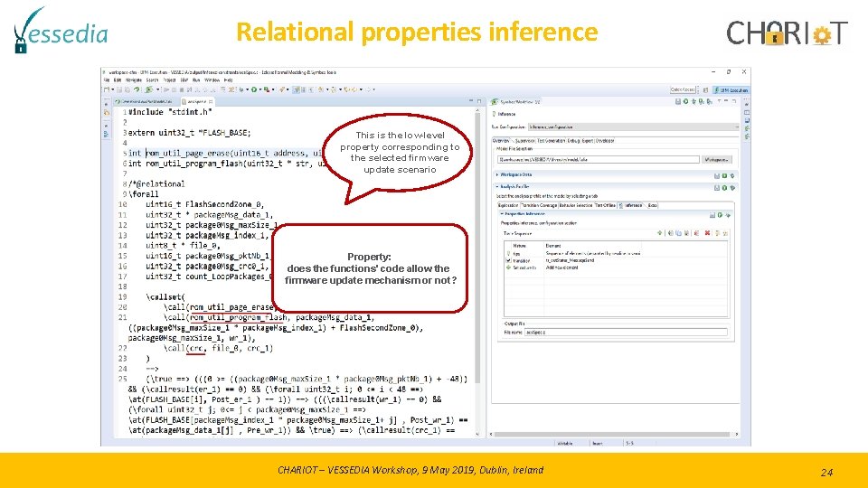Screen dimensions: 868x488
Task: Open the Run Configuration combo box
Action: (x=633, y=127)
